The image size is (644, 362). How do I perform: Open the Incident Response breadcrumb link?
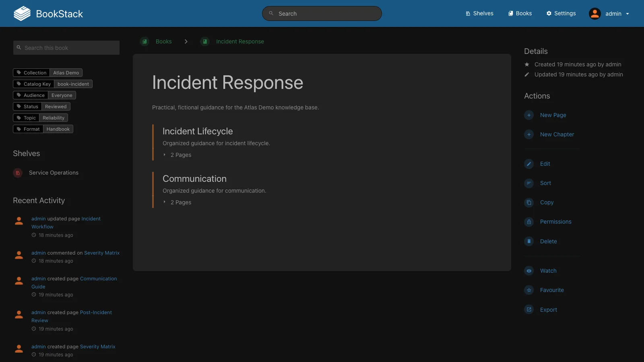click(x=240, y=41)
